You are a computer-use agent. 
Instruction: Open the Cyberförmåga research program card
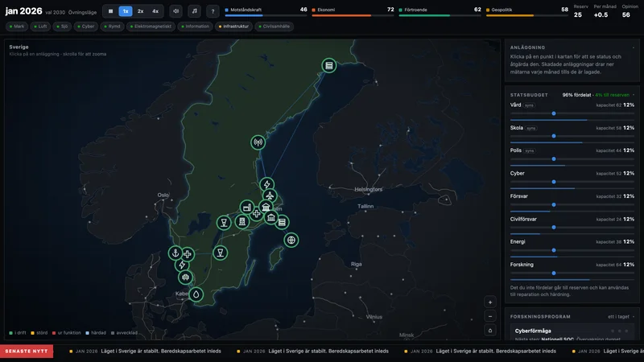coord(572,333)
